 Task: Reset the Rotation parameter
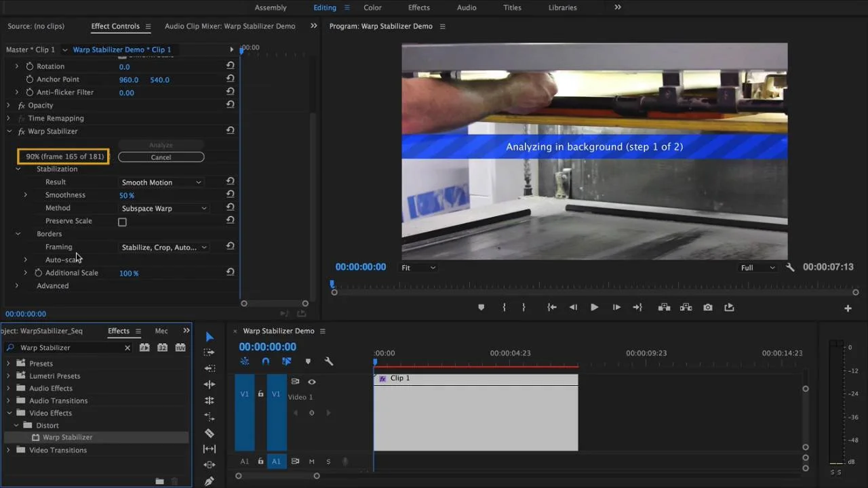[x=231, y=66]
